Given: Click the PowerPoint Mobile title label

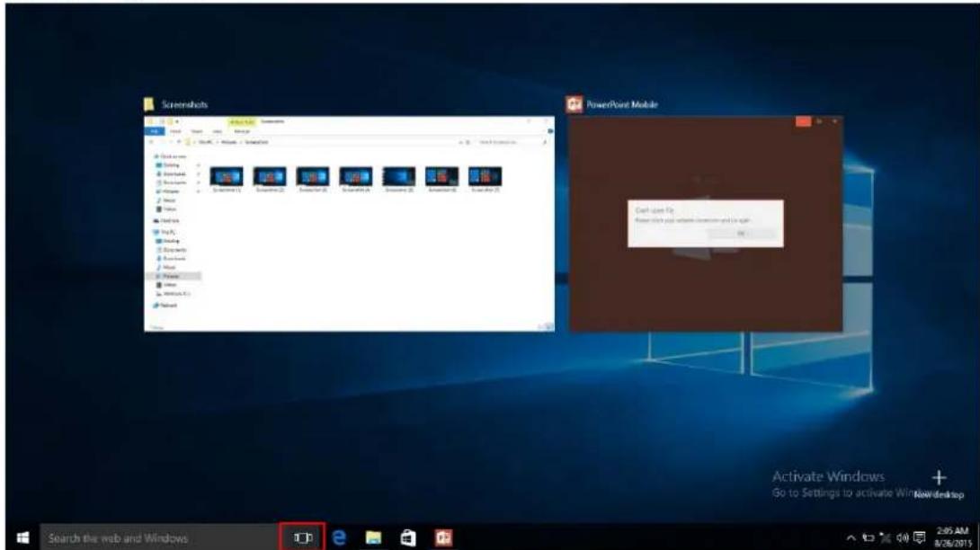Looking at the screenshot, I should pyautogui.click(x=622, y=104).
